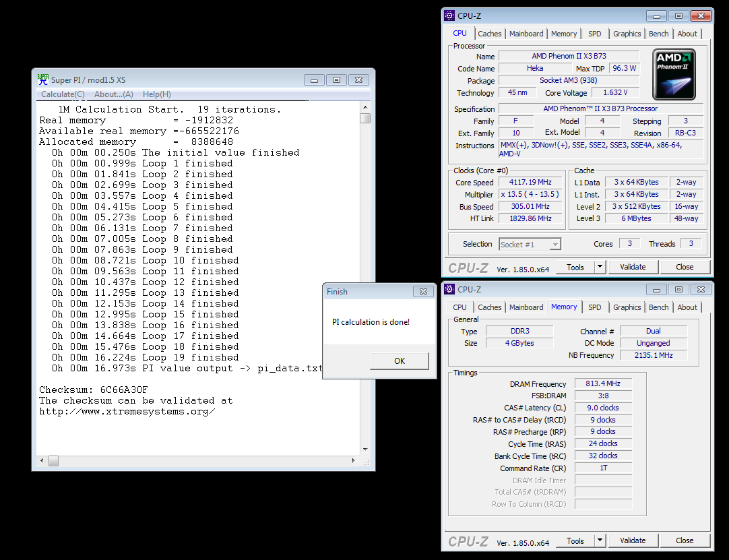Close the lower CPU-Z window via title X
This screenshot has width=729, height=560.
(x=701, y=289)
